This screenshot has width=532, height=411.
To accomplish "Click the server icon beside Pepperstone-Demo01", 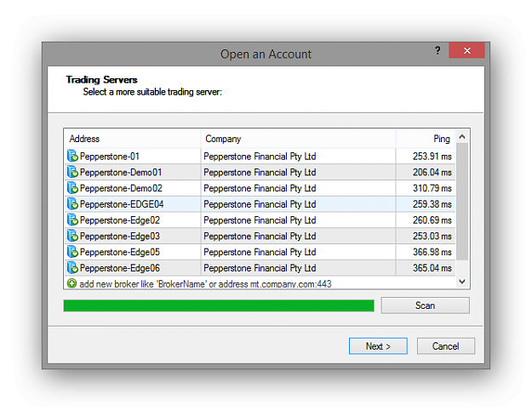I will pos(72,172).
